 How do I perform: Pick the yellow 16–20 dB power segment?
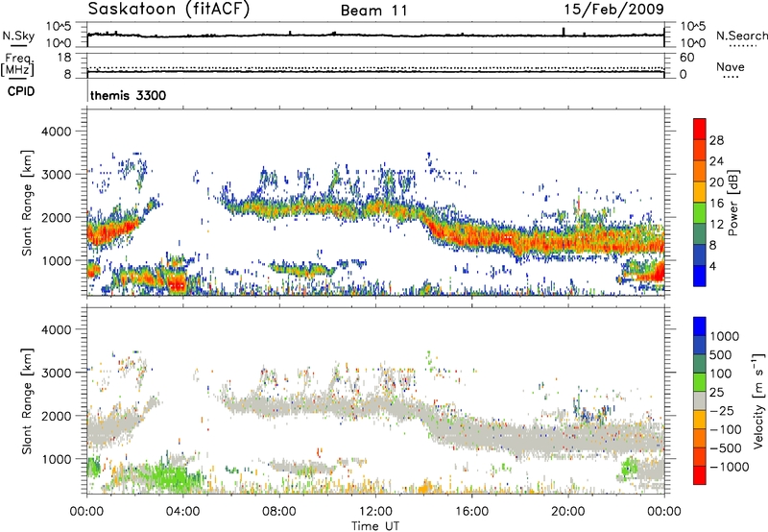click(700, 191)
